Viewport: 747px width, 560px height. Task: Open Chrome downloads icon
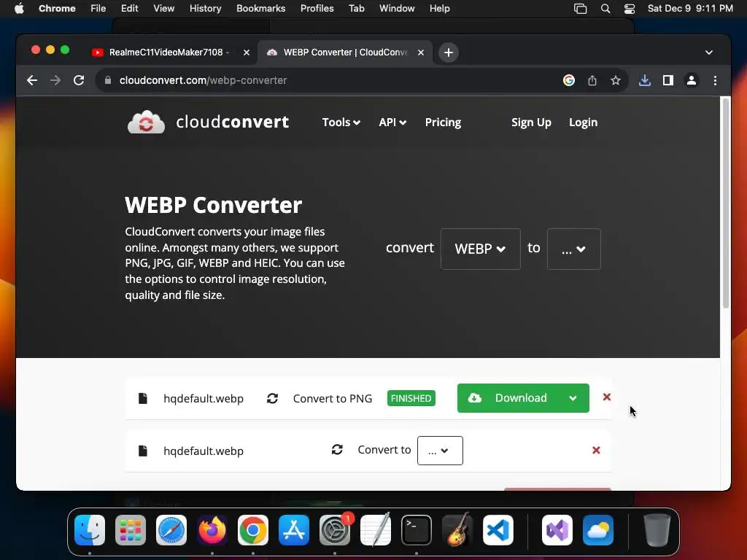(x=645, y=80)
